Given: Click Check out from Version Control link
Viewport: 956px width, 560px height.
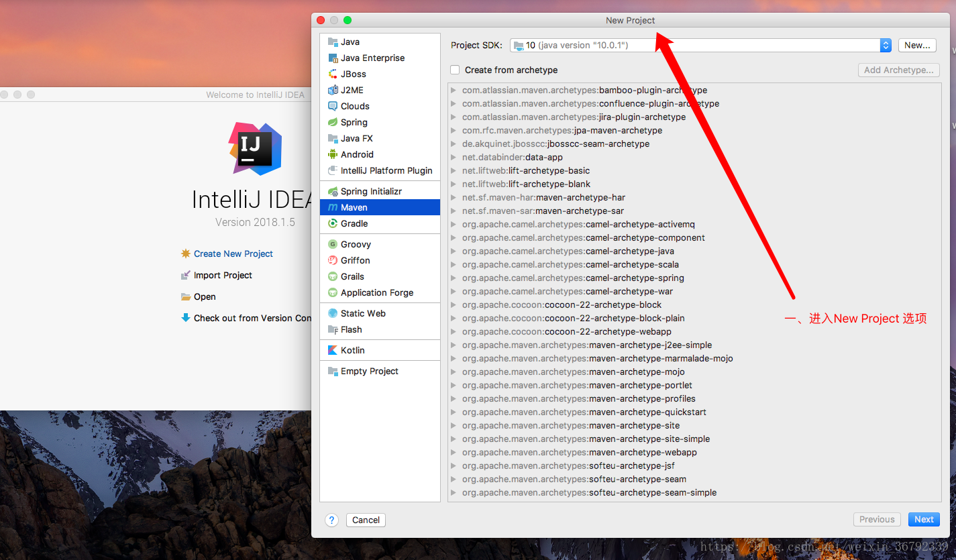Looking at the screenshot, I should tap(252, 318).
